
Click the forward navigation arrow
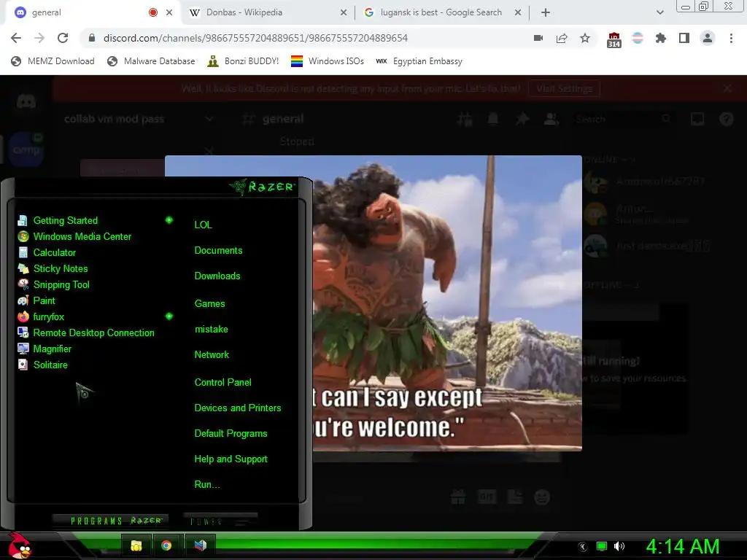pos(39,38)
